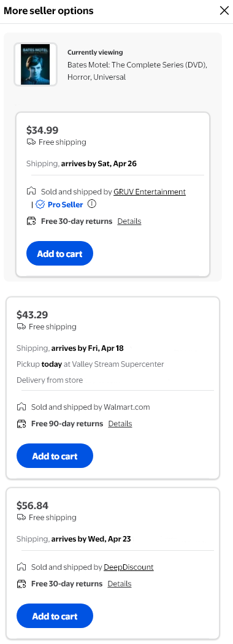Image resolution: width=233 pixels, height=644 pixels.
Task: Open the GRUV Entertainment seller link
Action: (x=150, y=192)
